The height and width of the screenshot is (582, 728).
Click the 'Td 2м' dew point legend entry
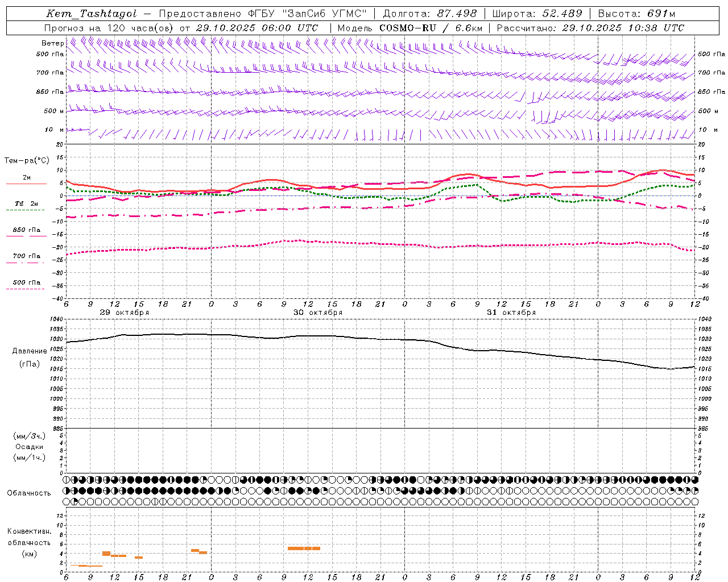click(x=27, y=203)
